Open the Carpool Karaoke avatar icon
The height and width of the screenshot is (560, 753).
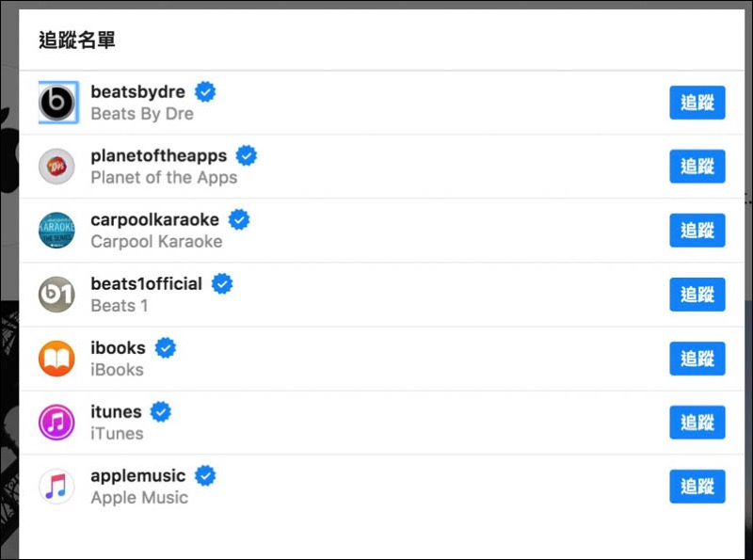coord(56,231)
